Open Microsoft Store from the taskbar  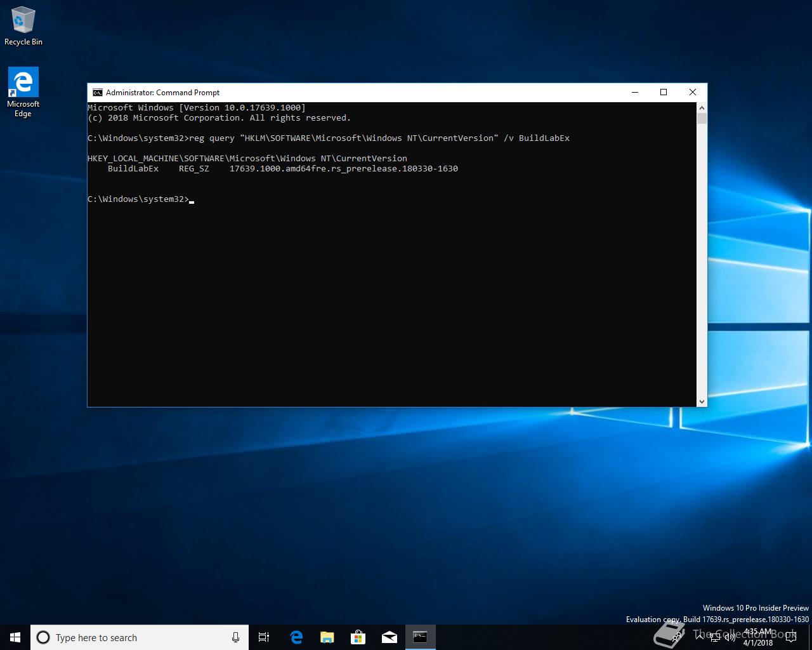[x=358, y=637]
